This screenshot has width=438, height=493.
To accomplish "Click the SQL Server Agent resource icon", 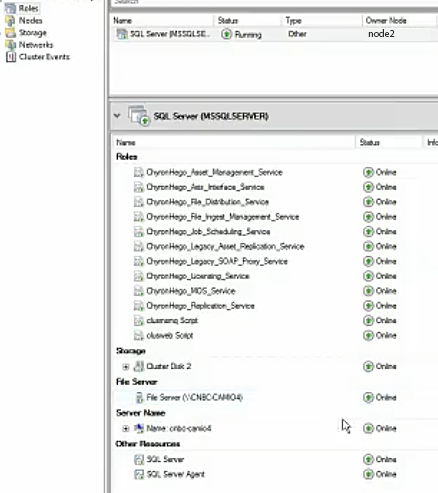I will tap(139, 474).
